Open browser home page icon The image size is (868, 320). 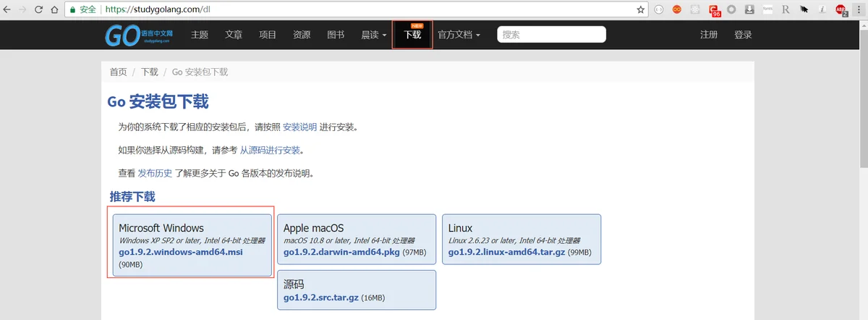(x=55, y=10)
